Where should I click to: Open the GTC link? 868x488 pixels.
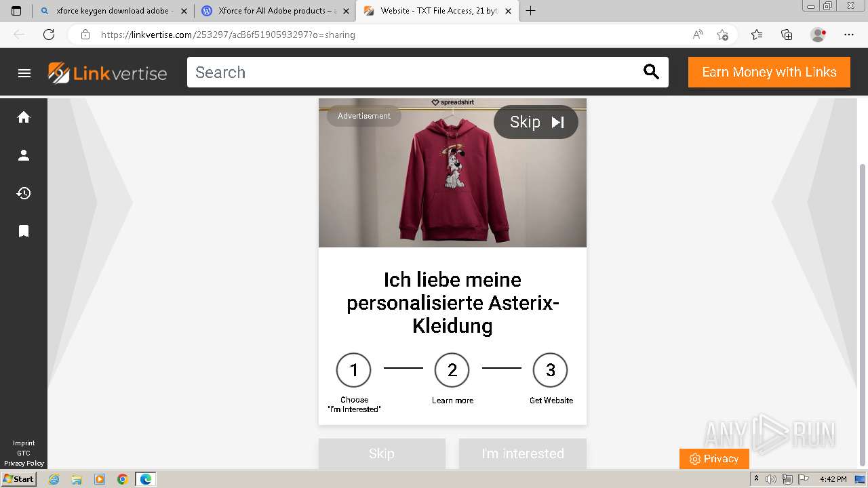pyautogui.click(x=24, y=453)
